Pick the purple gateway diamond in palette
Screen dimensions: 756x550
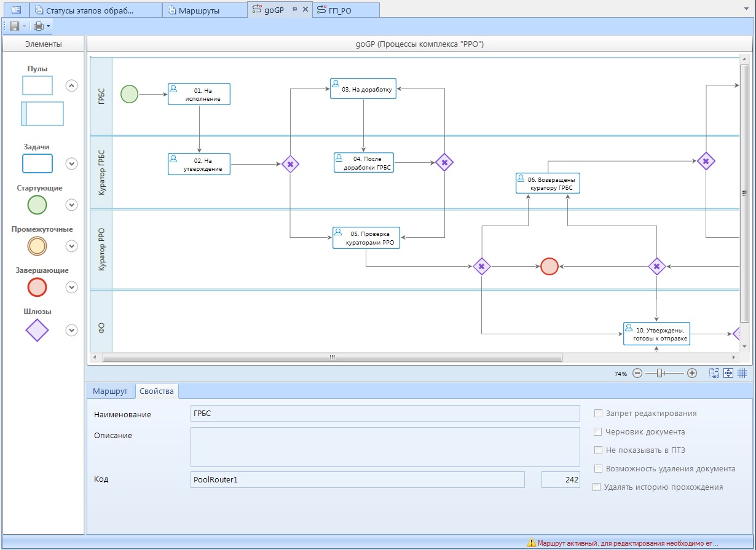[37, 330]
